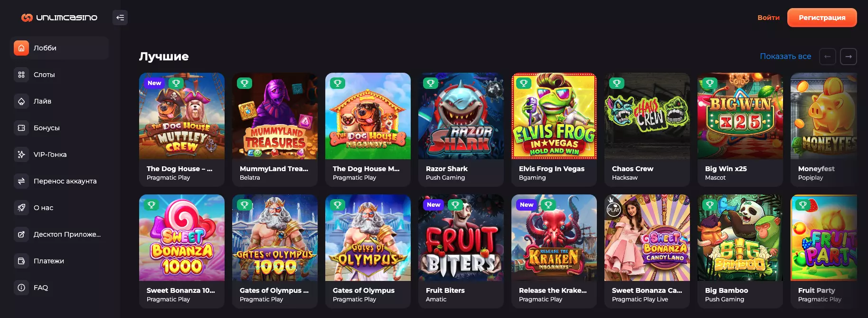Click the Unlimcasino logo
The width and height of the screenshot is (868, 318).
59,18
